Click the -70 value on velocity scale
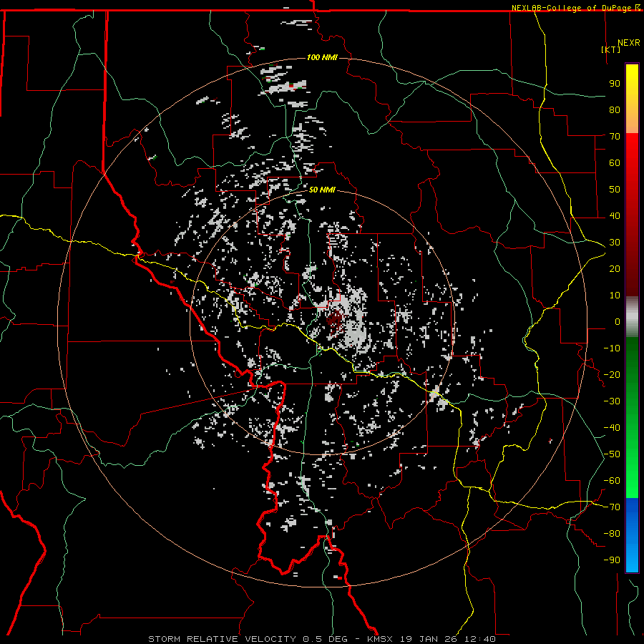Screen dimensions: 644x644 tap(612, 507)
